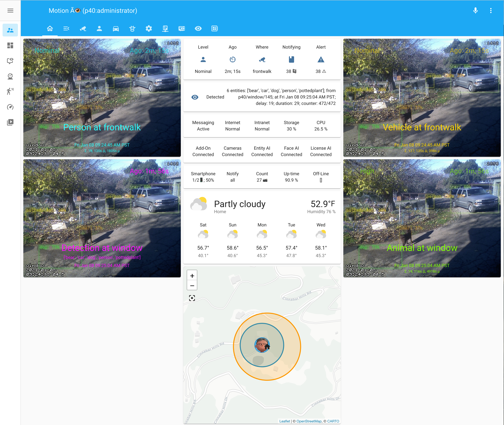This screenshot has width=504, height=425.
Task: Select the home tab
Action: [50, 29]
